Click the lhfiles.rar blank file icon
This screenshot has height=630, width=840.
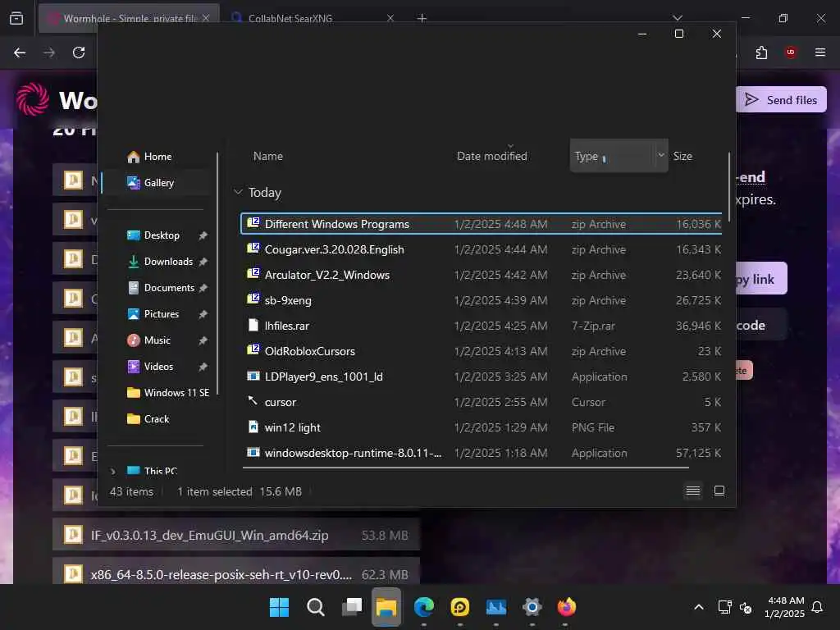(253, 325)
